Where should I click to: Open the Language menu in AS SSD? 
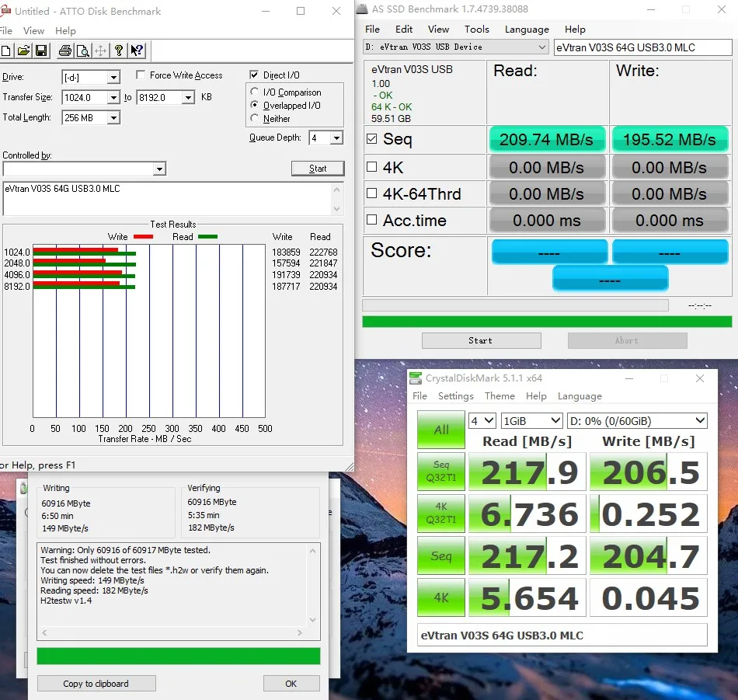(x=527, y=30)
